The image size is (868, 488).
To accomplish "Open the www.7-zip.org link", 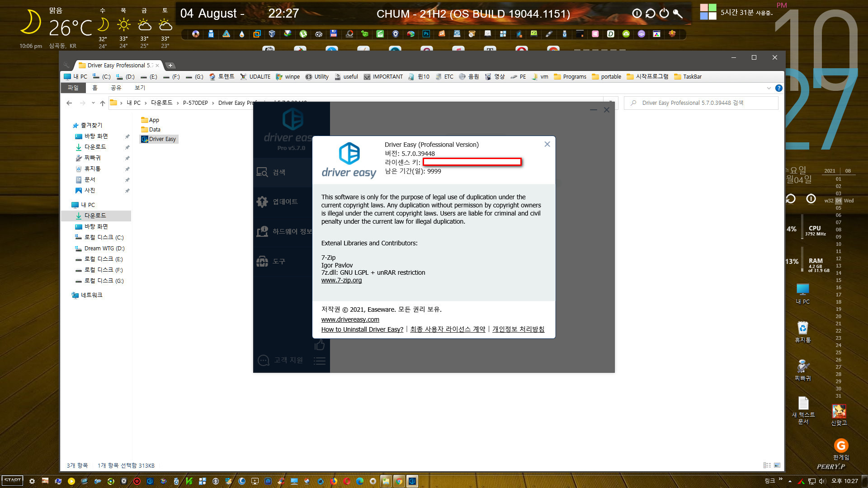I will click(341, 280).
